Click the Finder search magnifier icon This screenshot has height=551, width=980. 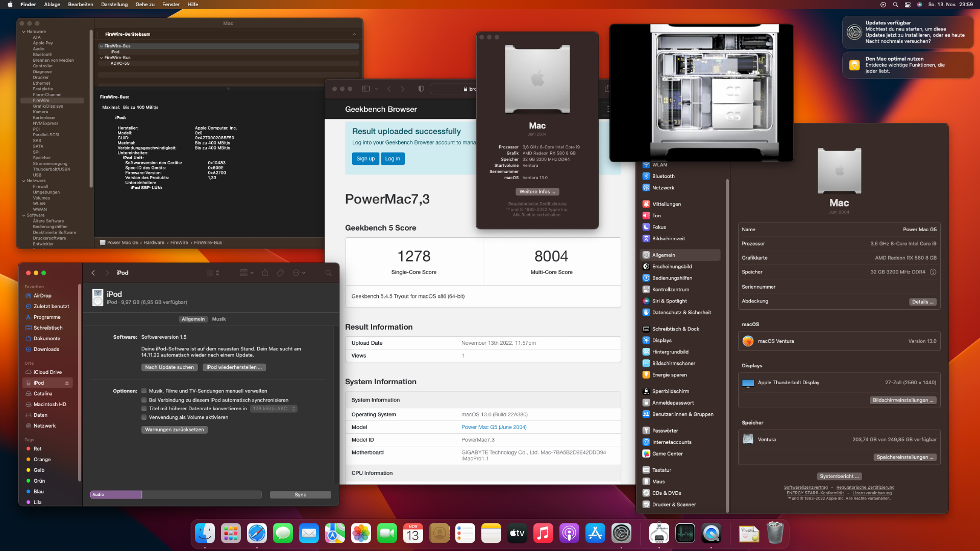(329, 273)
